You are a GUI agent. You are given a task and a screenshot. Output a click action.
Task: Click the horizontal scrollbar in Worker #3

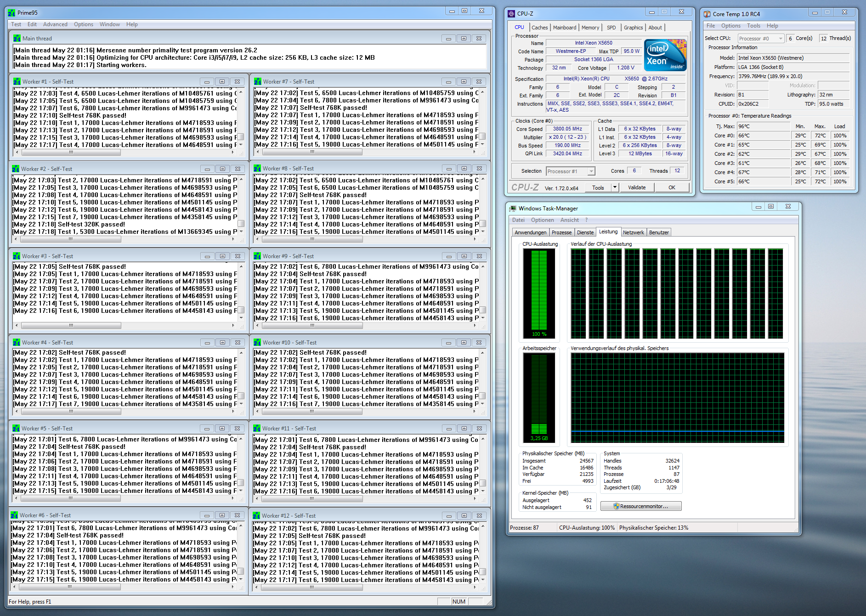(x=71, y=325)
